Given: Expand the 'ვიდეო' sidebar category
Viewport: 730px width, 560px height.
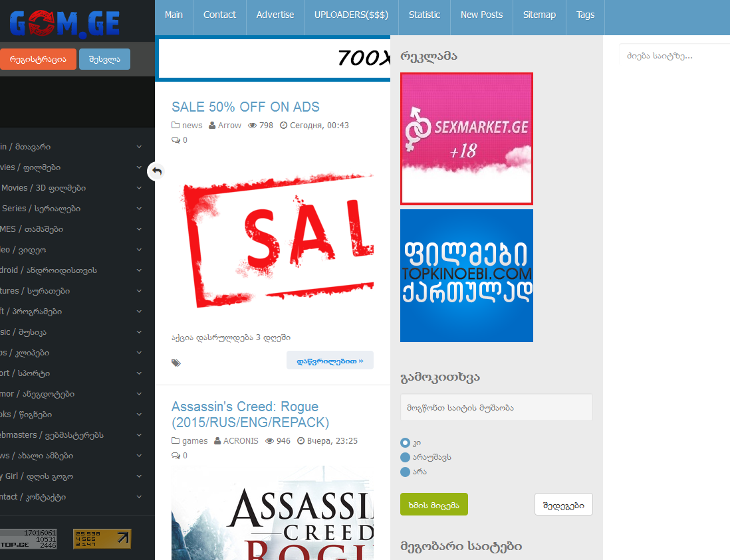Looking at the screenshot, I should (x=139, y=250).
